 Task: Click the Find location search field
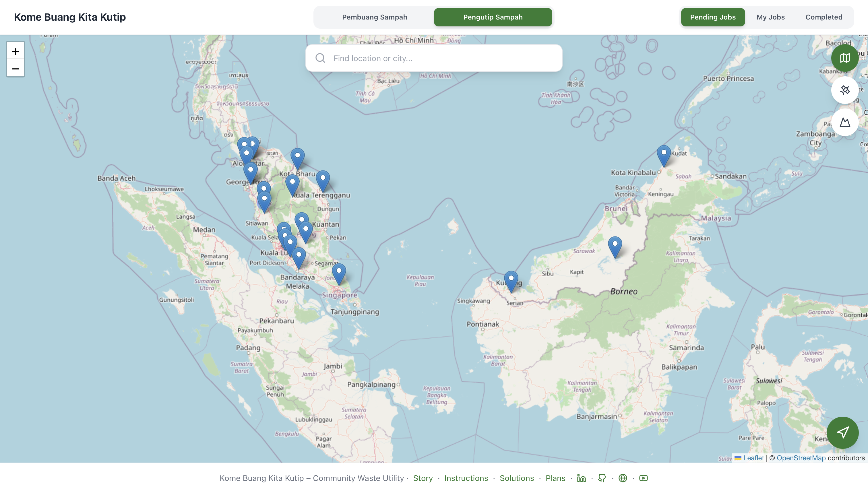[x=440, y=58]
